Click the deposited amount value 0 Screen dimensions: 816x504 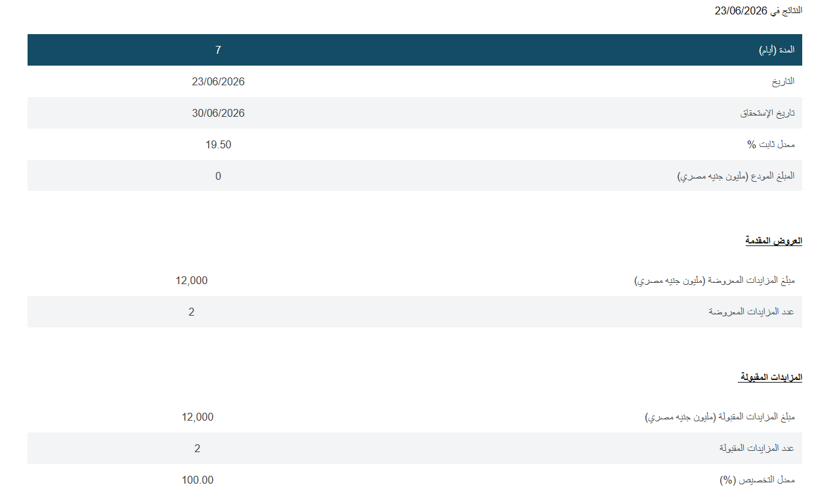[x=218, y=176]
